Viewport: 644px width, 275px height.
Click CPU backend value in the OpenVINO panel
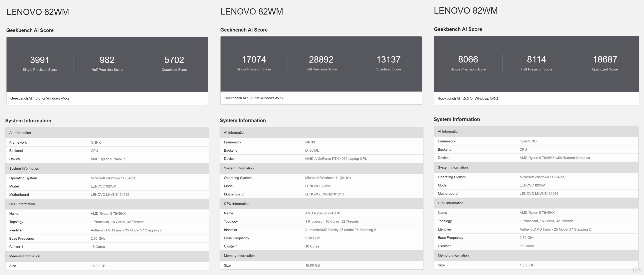pyautogui.click(x=523, y=149)
